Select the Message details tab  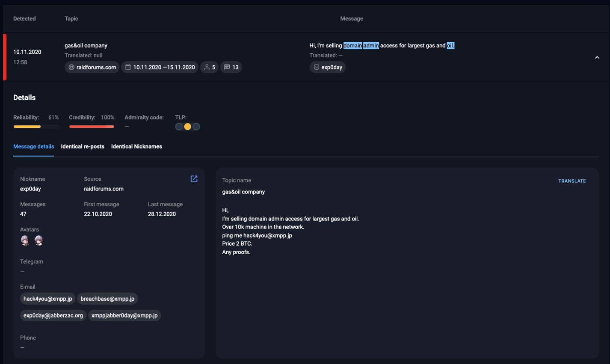33,147
